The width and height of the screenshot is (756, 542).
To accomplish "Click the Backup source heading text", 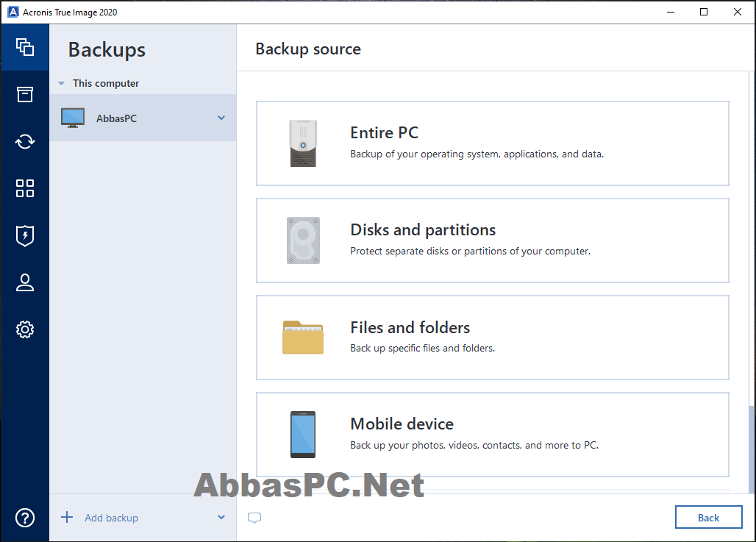I will coord(308,49).
